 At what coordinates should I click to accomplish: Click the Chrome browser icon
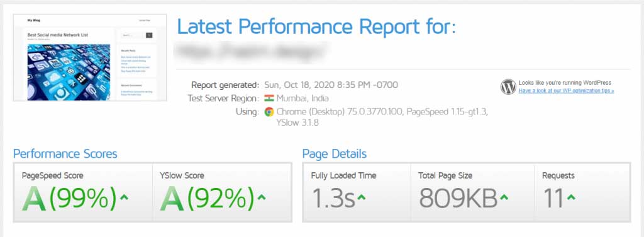[x=269, y=112]
